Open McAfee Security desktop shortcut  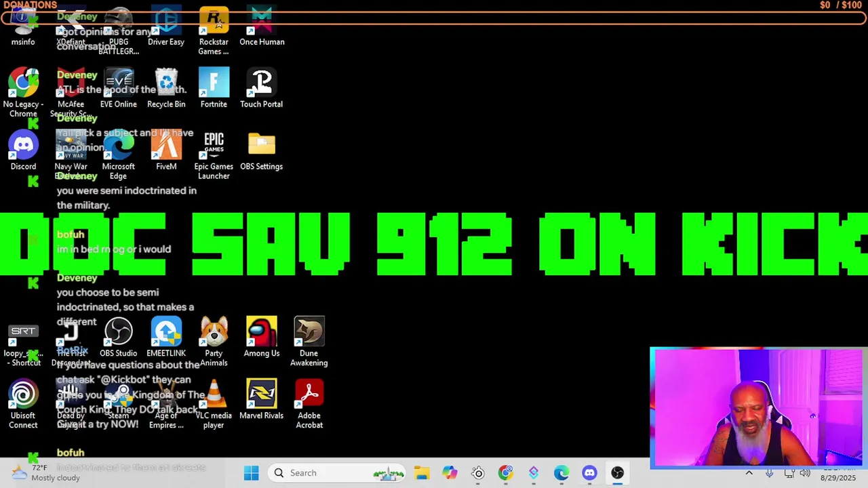click(x=71, y=92)
